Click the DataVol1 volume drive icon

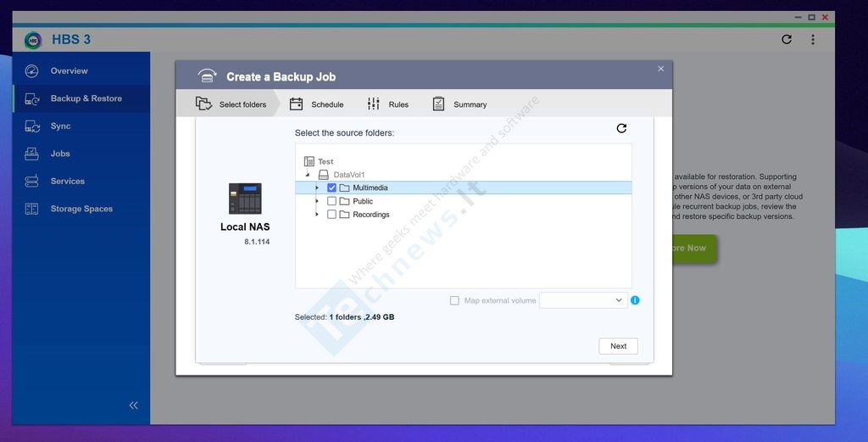[323, 175]
